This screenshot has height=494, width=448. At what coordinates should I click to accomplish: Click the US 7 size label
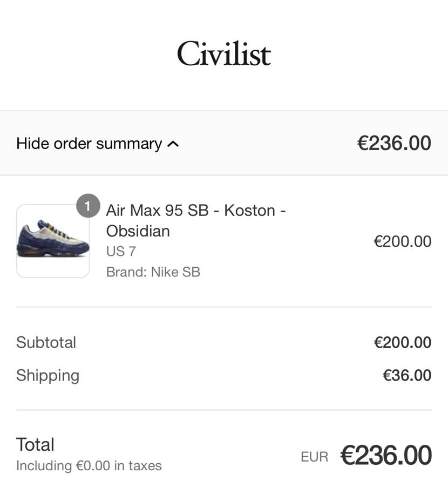(x=121, y=252)
